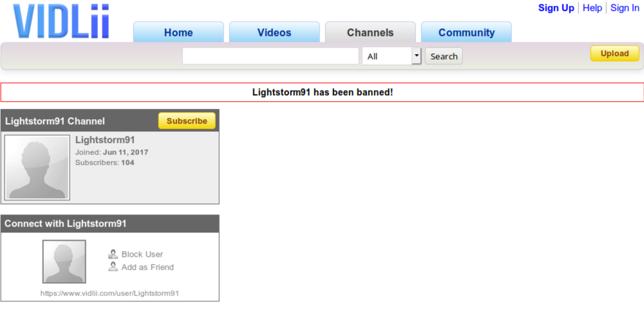The image size is (644, 322).
Task: Click the VIDLii logo
Action: [61, 21]
